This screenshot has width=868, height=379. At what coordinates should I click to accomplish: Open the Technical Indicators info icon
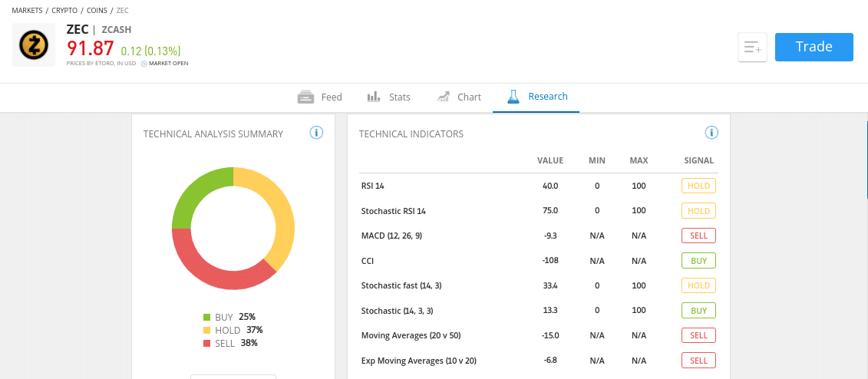tap(711, 132)
